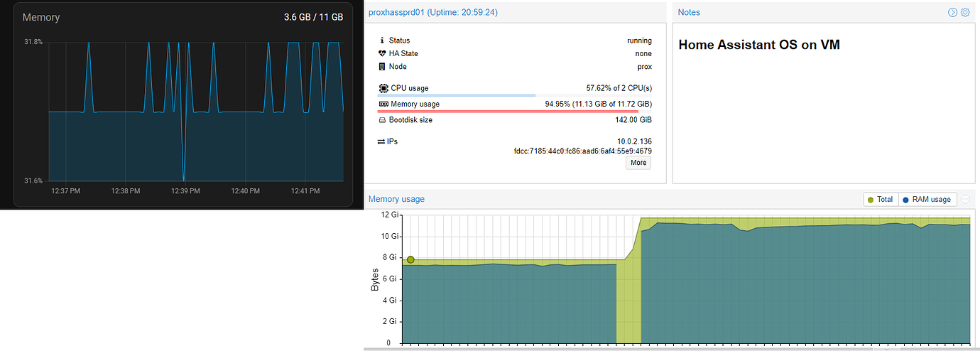Viewport: 980px width, 351px height.
Task: Click the 12:41 PM axis label
Action: coord(305,190)
